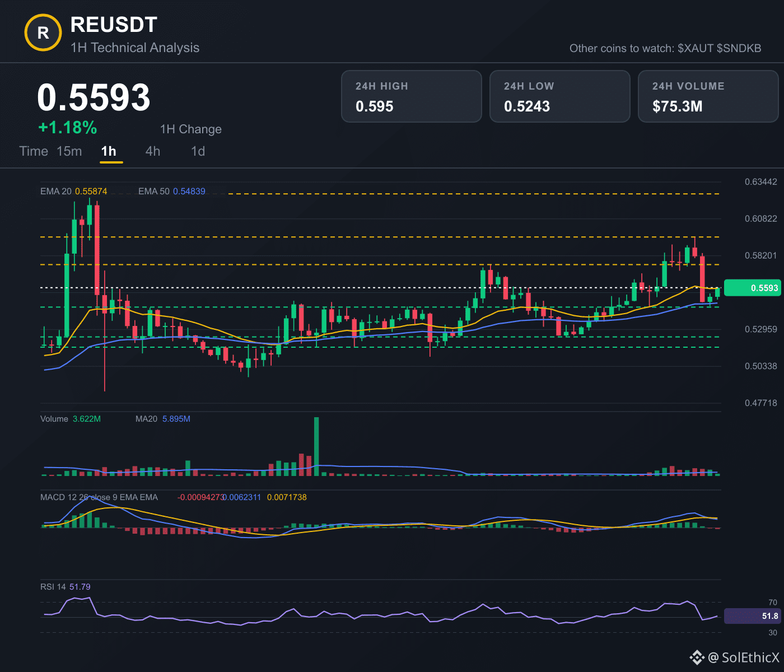Click the tallest green volume bar

(316, 446)
